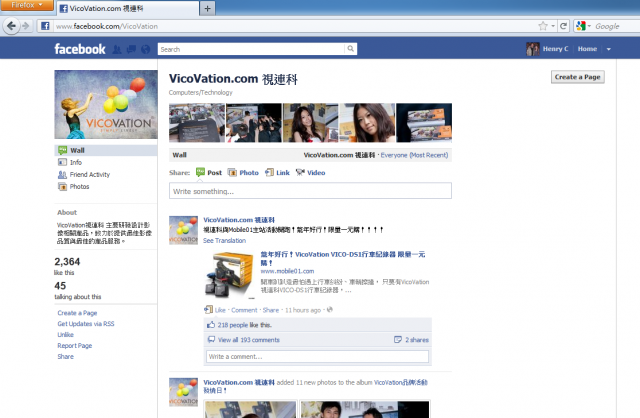Select the Post share option
Image resolution: width=640 pixels, height=418 pixels.
[x=209, y=172]
